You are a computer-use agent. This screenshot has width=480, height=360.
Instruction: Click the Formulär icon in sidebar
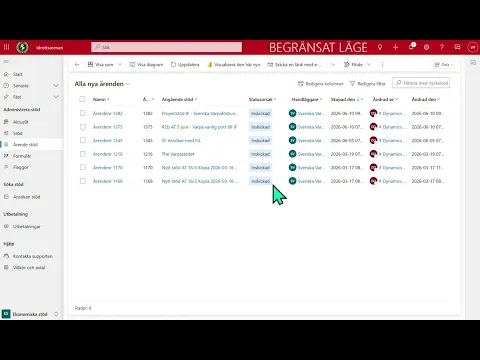click(6, 156)
